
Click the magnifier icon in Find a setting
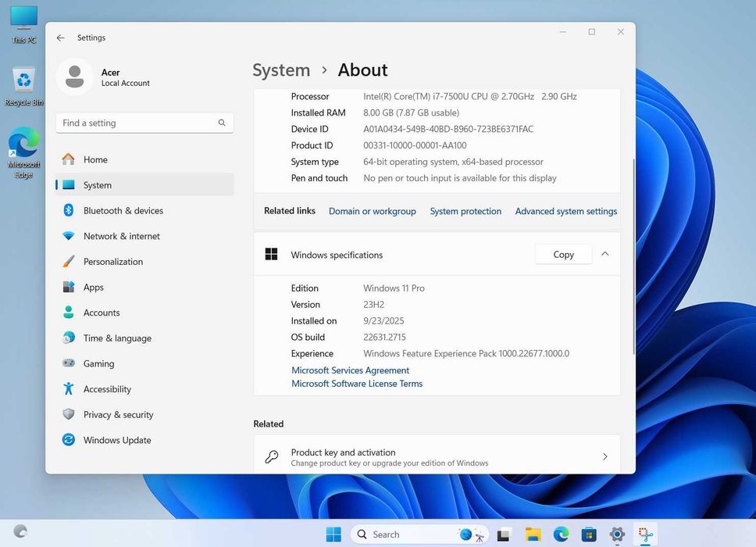[x=222, y=123]
